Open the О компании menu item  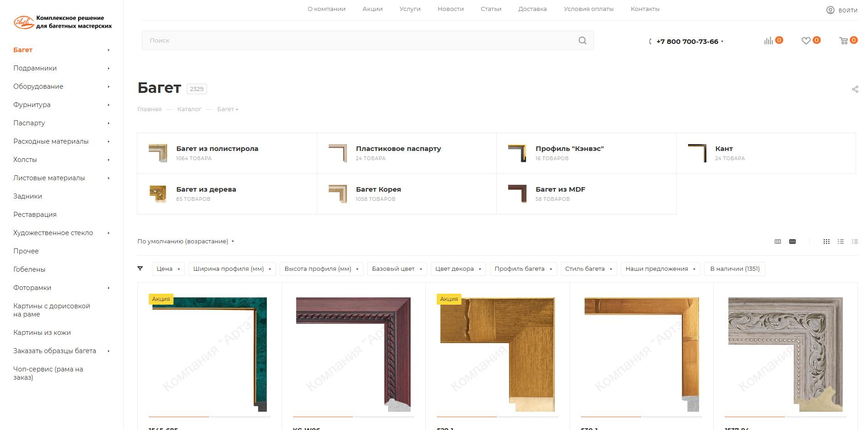(x=326, y=9)
